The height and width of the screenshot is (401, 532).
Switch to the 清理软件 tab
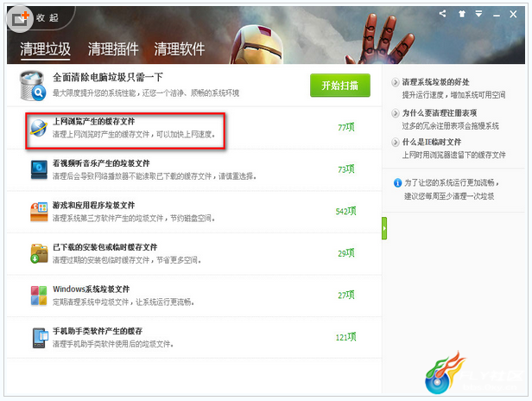point(180,49)
